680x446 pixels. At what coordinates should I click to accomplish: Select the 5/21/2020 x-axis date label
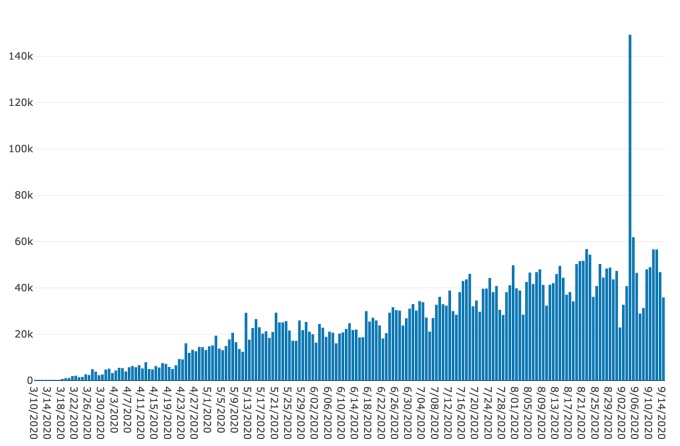click(275, 413)
